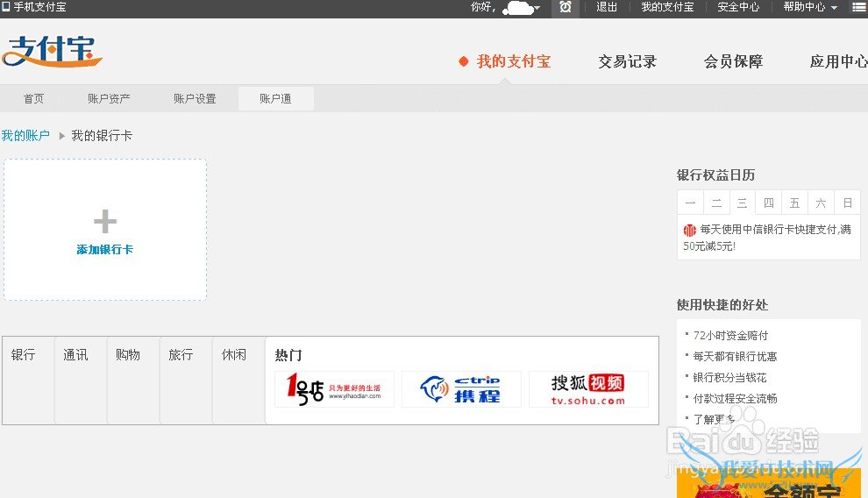Open the list menu icon in the top bar
This screenshot has width=868, height=498.
(860, 7)
